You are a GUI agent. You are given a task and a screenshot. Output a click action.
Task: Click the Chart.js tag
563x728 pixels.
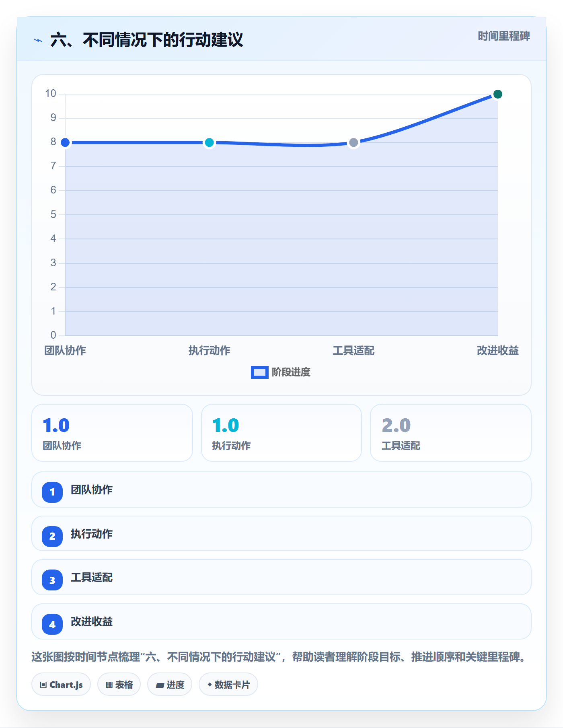pyautogui.click(x=61, y=684)
